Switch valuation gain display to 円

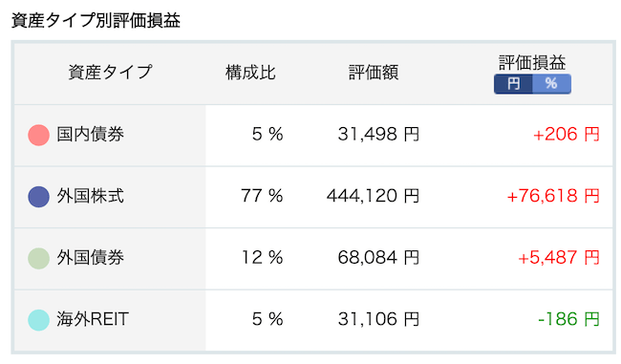tap(513, 83)
